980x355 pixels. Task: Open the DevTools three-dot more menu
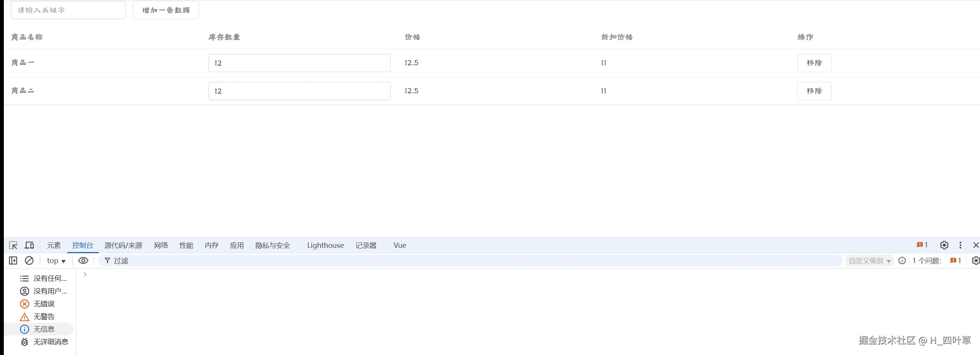960,245
